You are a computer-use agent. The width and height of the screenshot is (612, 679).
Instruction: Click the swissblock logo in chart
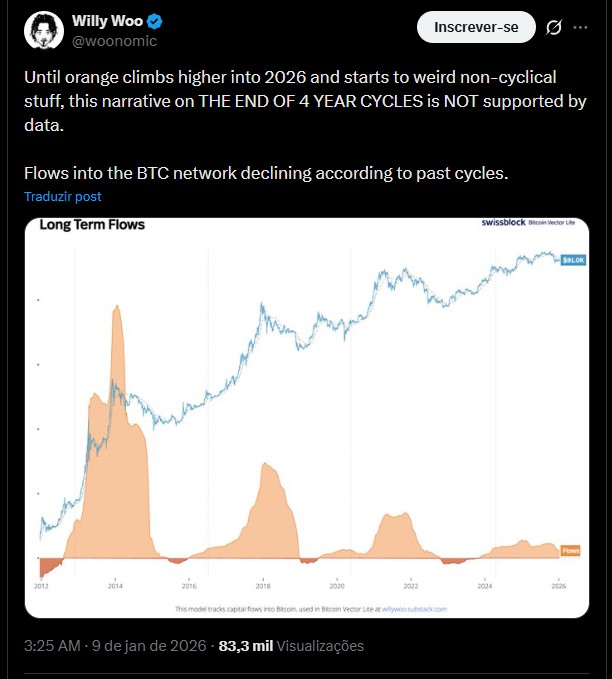pyautogui.click(x=505, y=226)
